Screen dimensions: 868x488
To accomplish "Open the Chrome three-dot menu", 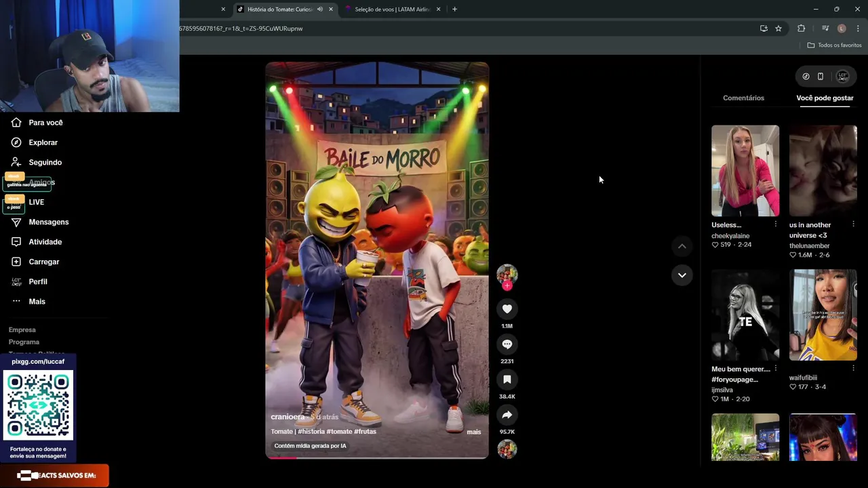I will (x=858, y=28).
